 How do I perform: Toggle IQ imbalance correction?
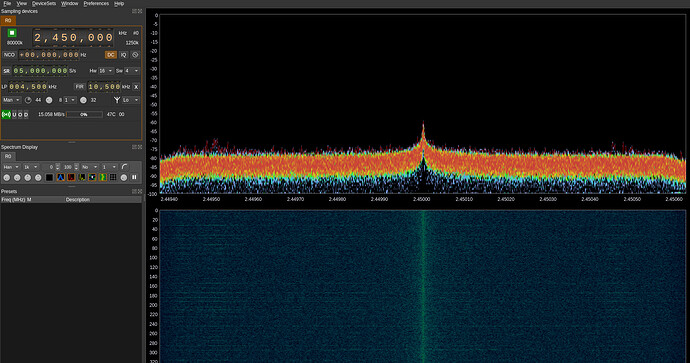pos(124,55)
